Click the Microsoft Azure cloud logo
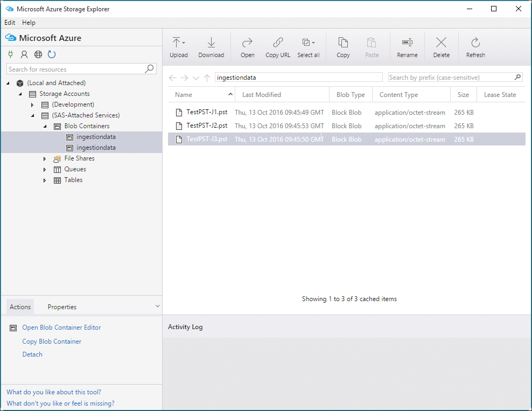532x411 pixels. [11, 38]
